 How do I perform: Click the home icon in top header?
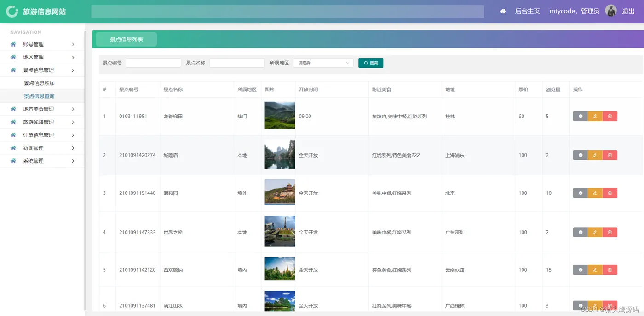click(503, 11)
